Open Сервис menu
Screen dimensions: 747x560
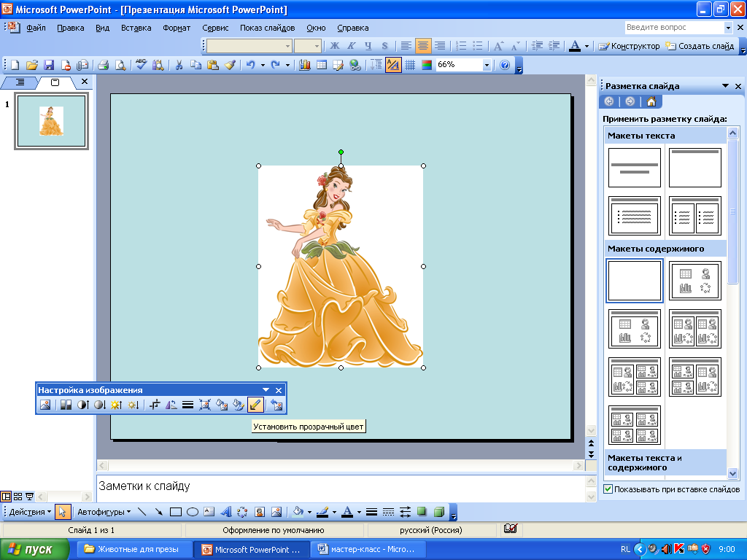215,28
